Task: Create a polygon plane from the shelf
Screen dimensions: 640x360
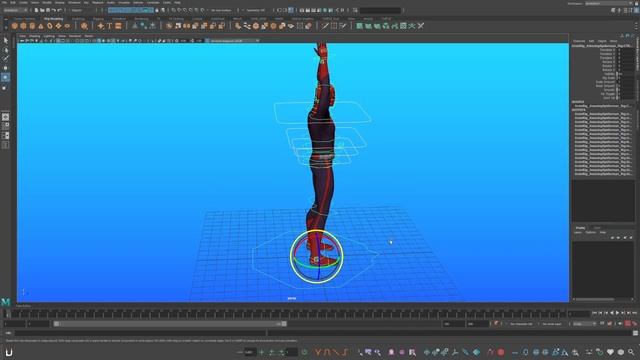Action: (58, 26)
